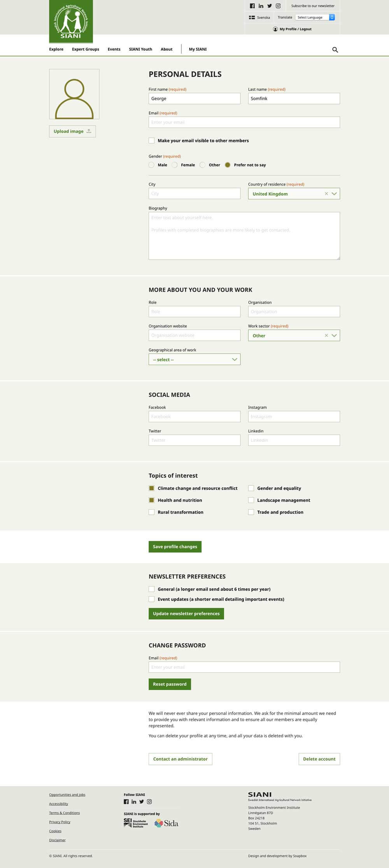Go to SIANI Youth menu item
This screenshot has height=868, width=389.
click(140, 49)
